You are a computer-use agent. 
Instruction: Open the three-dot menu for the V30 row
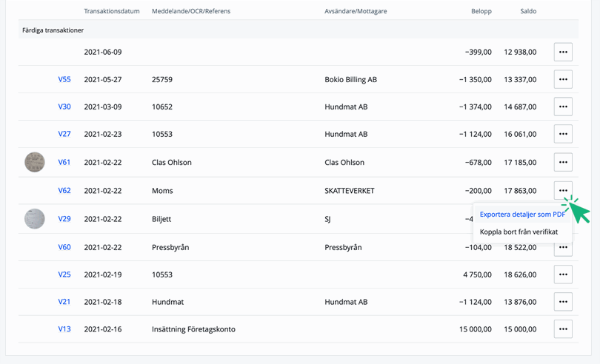coord(563,107)
